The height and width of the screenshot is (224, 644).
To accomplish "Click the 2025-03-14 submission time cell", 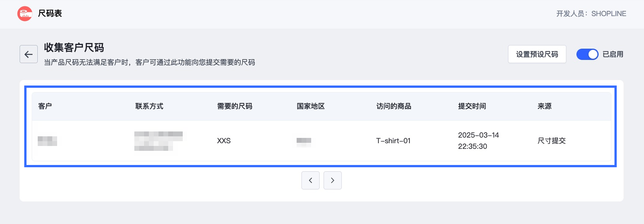I will [x=478, y=141].
